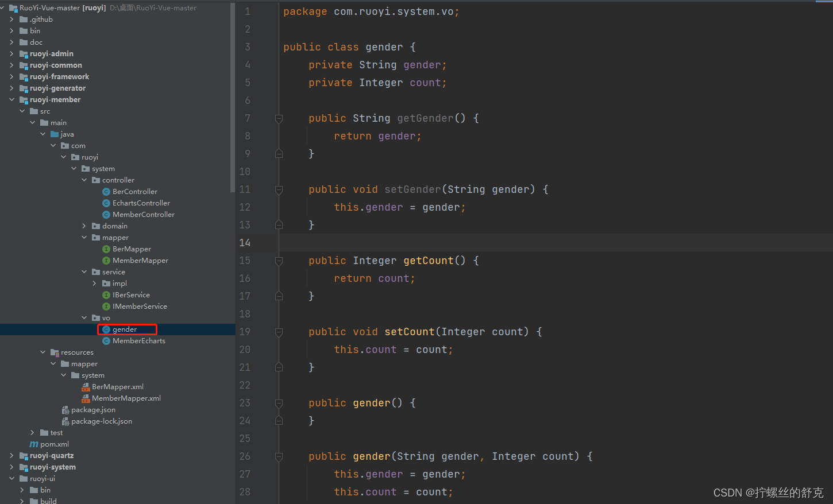Collapse the controller package

(84, 180)
